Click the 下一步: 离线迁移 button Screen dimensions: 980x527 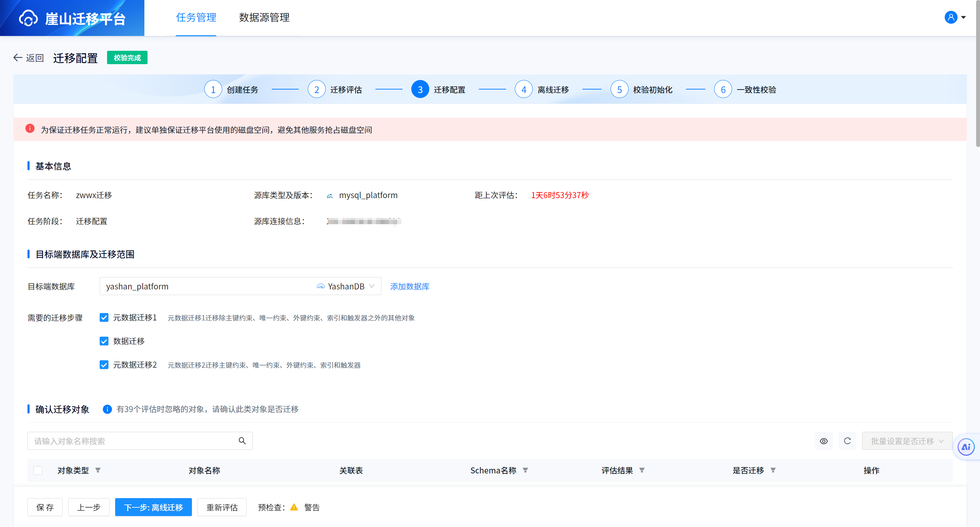[x=153, y=507]
